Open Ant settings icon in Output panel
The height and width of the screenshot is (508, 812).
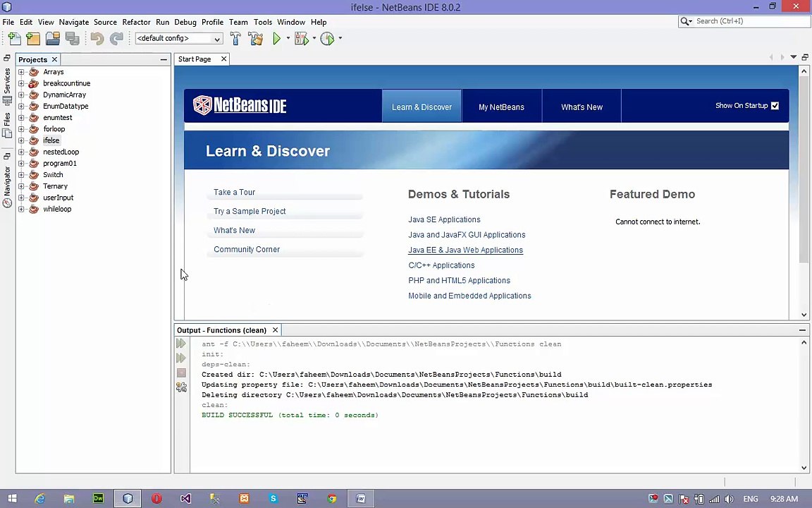(181, 387)
